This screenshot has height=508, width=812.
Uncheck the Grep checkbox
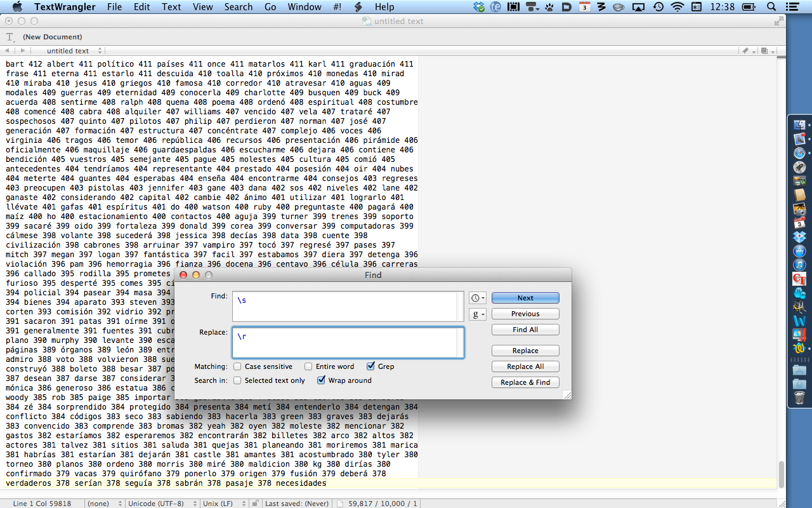(x=370, y=366)
